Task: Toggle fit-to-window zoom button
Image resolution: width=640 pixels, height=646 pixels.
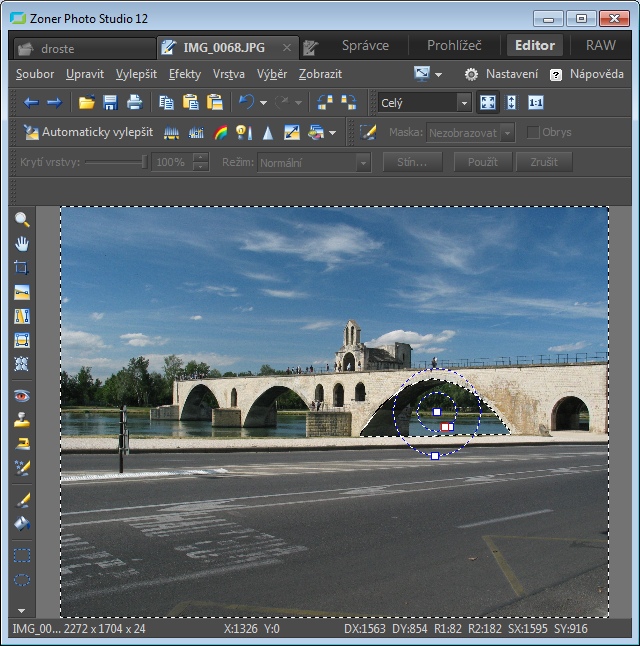Action: click(x=488, y=102)
